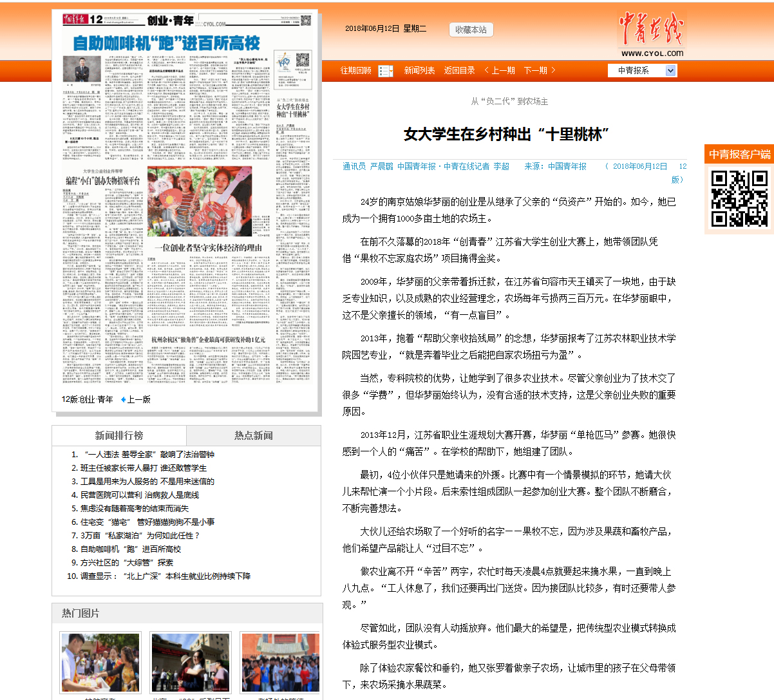Go to the next issue via 下一期
Screen dimensions: 774x700
coord(536,70)
